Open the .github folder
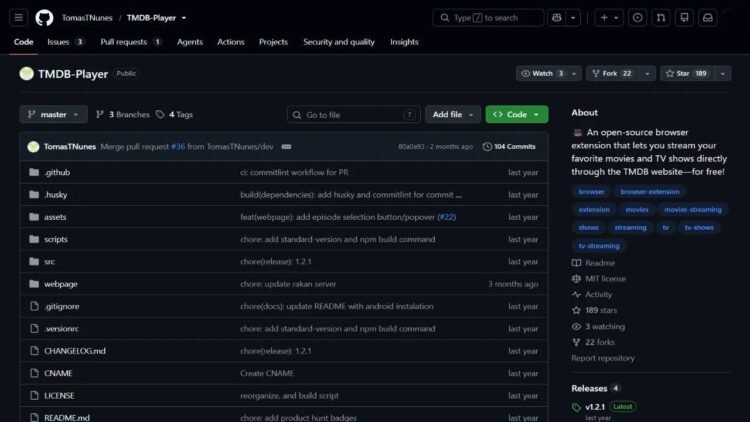750x422 pixels. point(57,172)
